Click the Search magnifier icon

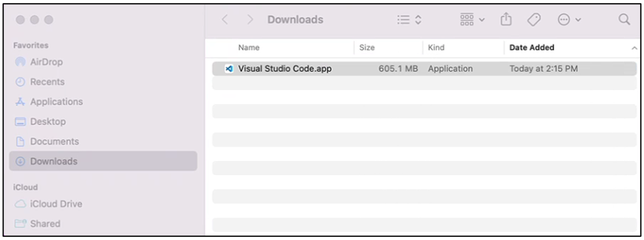tap(624, 20)
